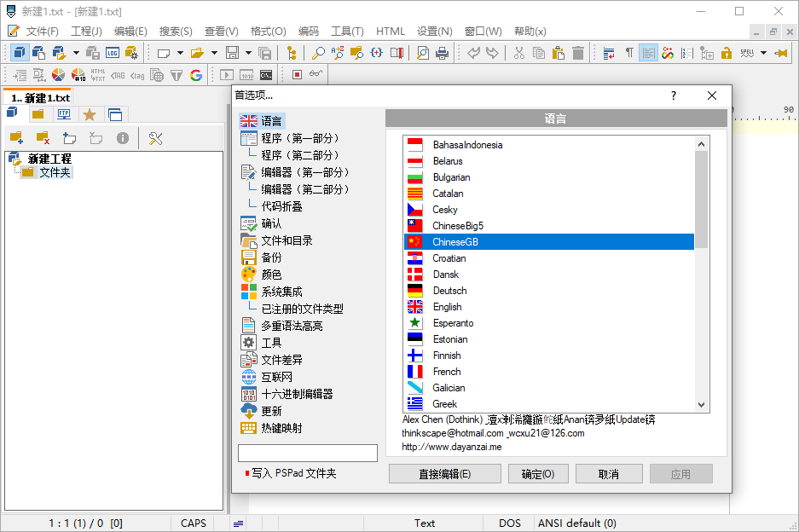Click the Print icon on the toolbar
The height and width of the screenshot is (532, 799).
(443, 54)
